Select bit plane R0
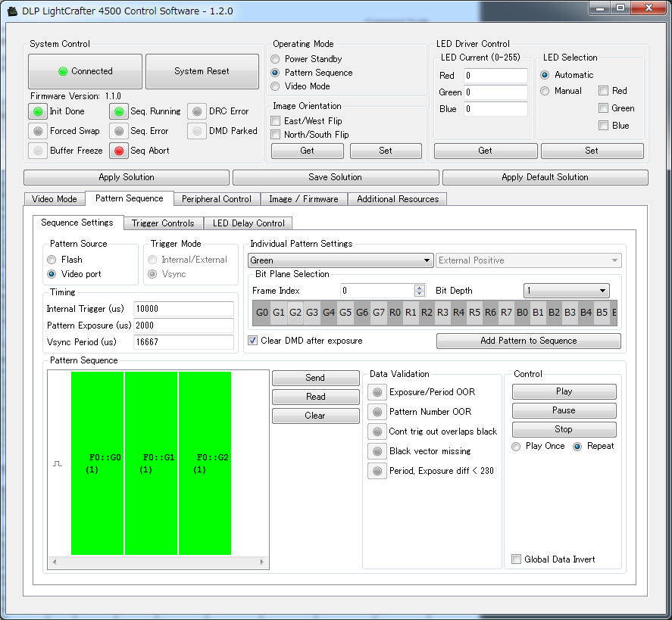This screenshot has height=620, width=672. [x=395, y=313]
